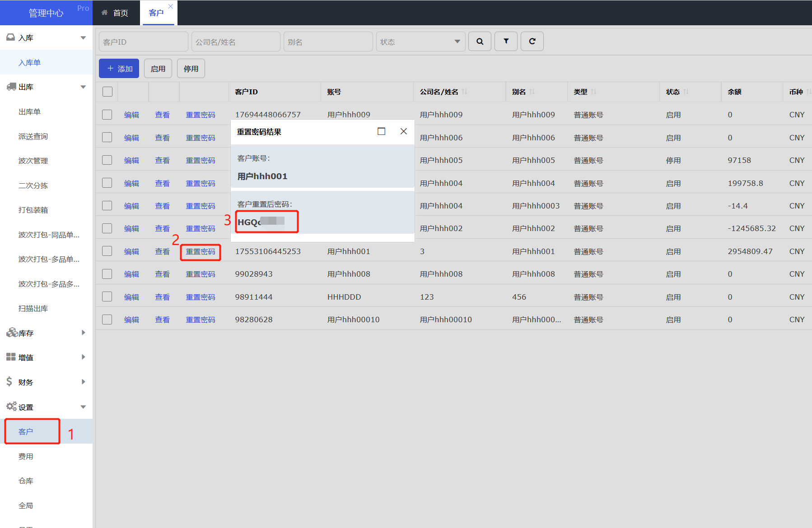Screen dimensions: 812x528
Task: Click 编辑 for 用户hhh009 row
Action: point(131,115)
